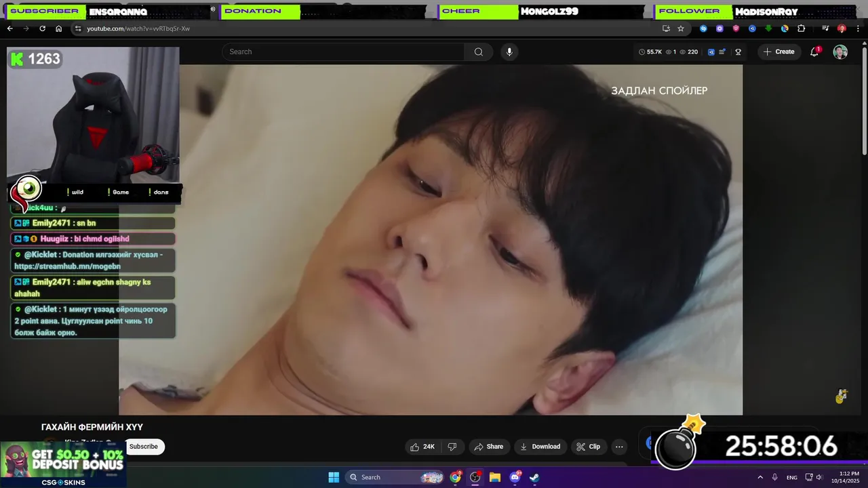Click the video title ГАХАЙН ФЕРМИЙН ХҮҮ
Image resolution: width=868 pixels, height=488 pixels.
(x=92, y=427)
